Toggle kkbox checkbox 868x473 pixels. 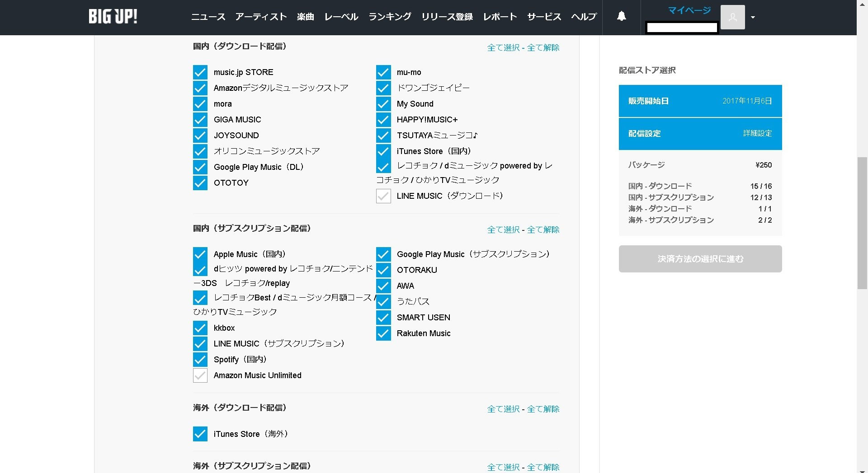200,328
